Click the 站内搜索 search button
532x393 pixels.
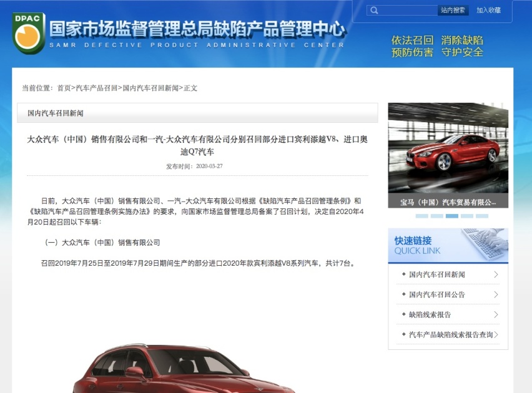pos(453,10)
